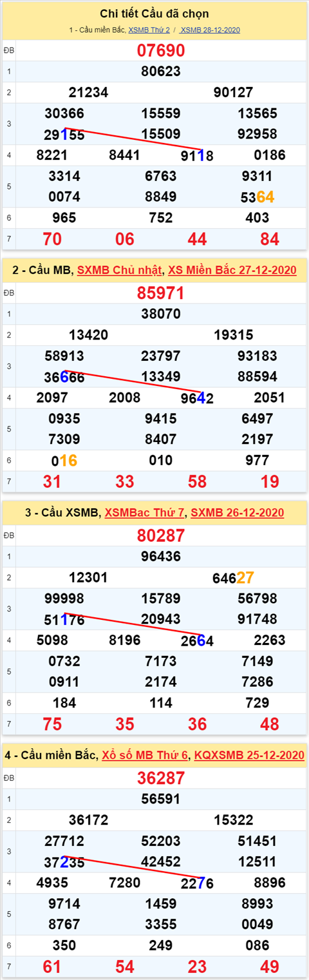Image resolution: width=309 pixels, height=980 pixels.
Task: Select fifth prize number 0049
Action: click(257, 925)
